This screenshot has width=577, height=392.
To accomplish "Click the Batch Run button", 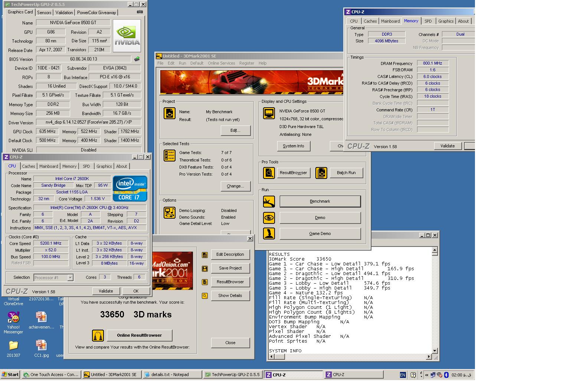I will click(346, 173).
